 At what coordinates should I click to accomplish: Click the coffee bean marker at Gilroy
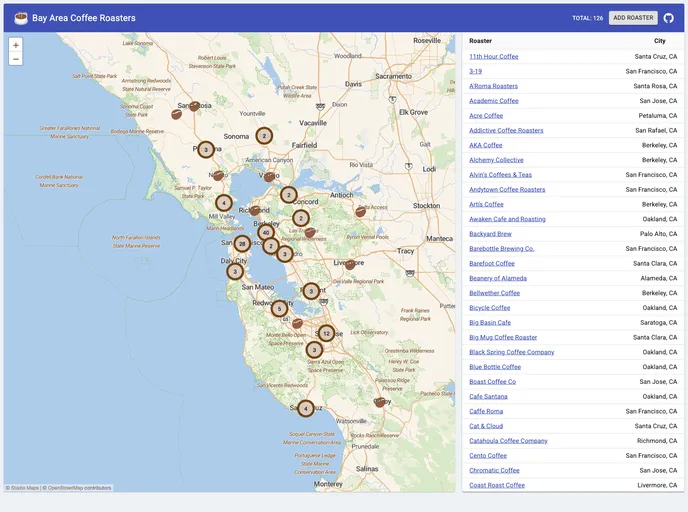(x=380, y=402)
